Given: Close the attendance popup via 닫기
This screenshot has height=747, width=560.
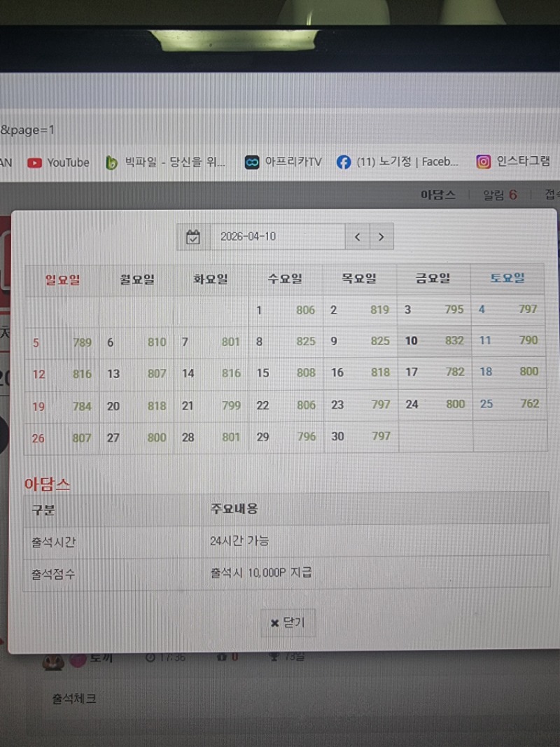Looking at the screenshot, I should [x=287, y=622].
